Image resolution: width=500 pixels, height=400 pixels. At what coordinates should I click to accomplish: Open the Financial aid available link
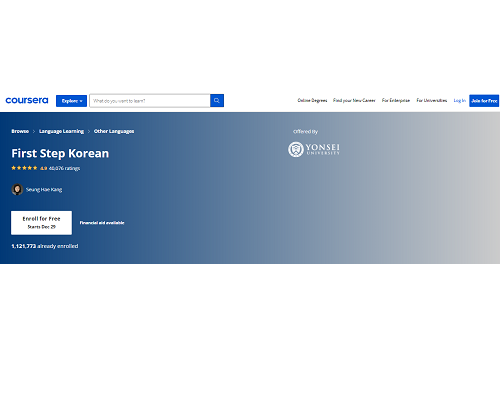(102, 223)
